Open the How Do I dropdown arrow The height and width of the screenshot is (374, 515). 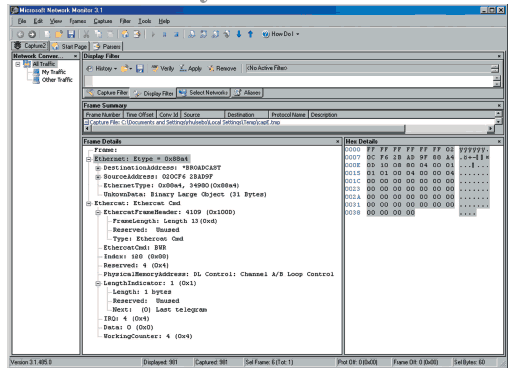(298, 34)
